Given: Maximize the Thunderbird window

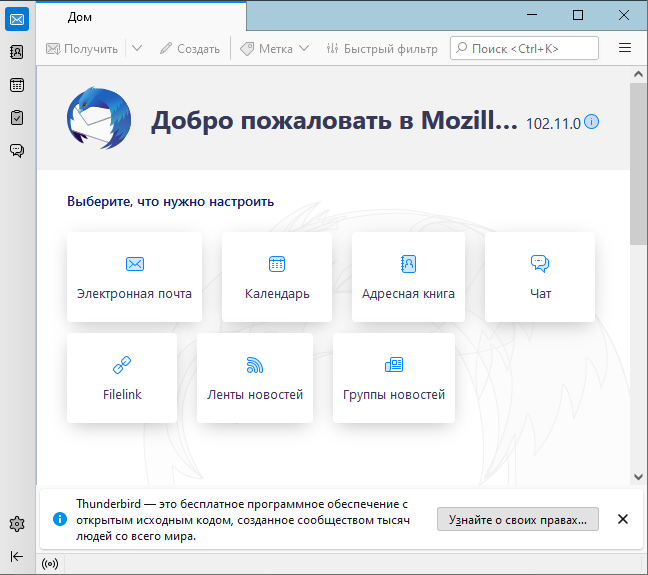Looking at the screenshot, I should 578,15.
